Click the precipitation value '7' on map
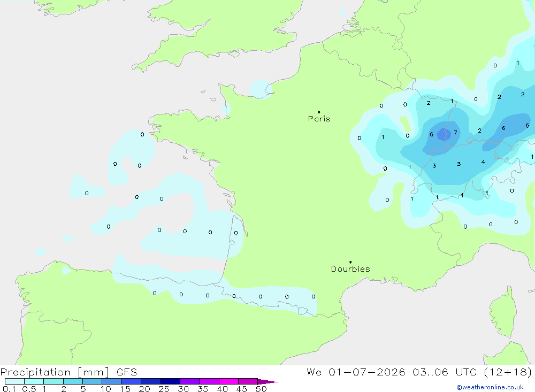Image resolution: width=535 pixels, height=392 pixels. (x=455, y=133)
